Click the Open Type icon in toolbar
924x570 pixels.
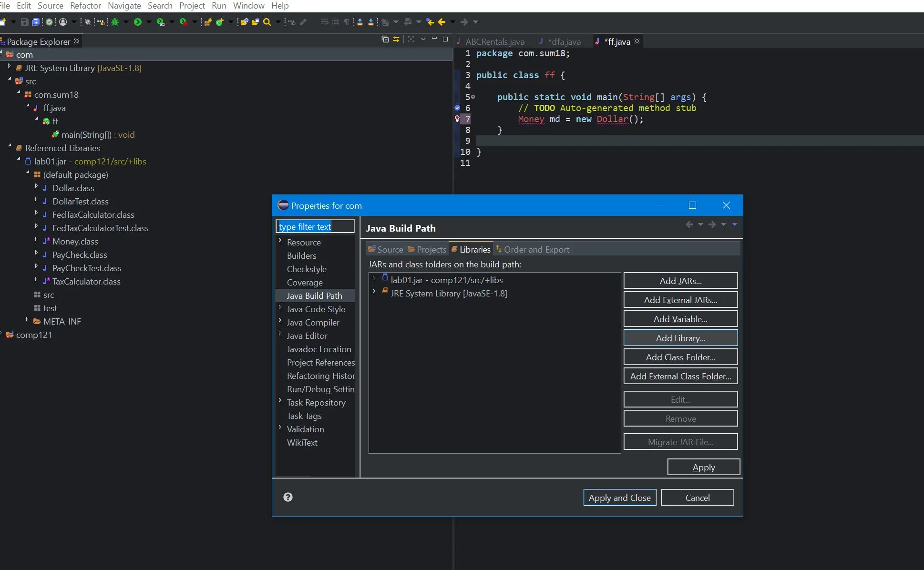(244, 22)
